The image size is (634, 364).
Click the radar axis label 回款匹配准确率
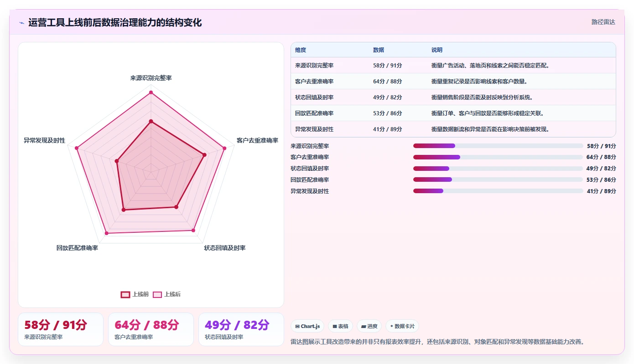click(x=77, y=248)
